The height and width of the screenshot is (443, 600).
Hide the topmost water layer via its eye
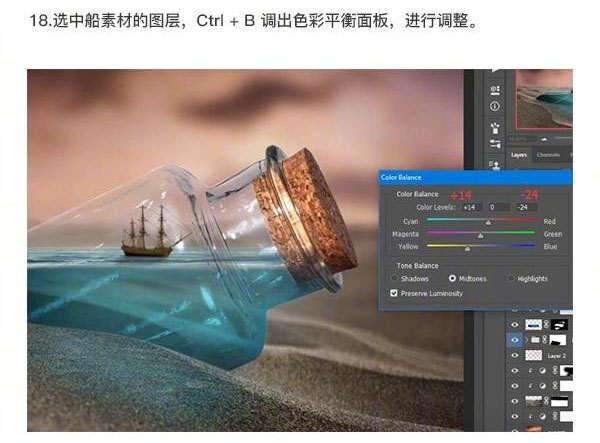(515, 325)
